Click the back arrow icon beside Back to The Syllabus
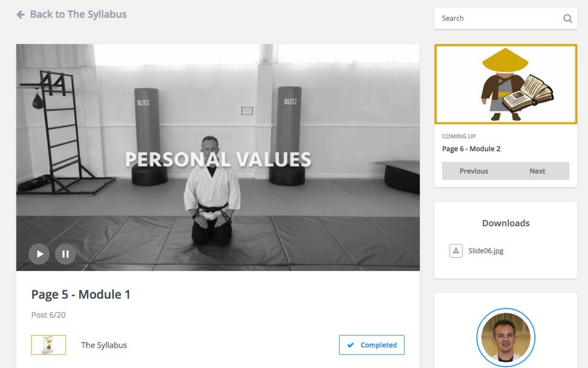Viewport: 588px width, 368px height. (x=21, y=15)
